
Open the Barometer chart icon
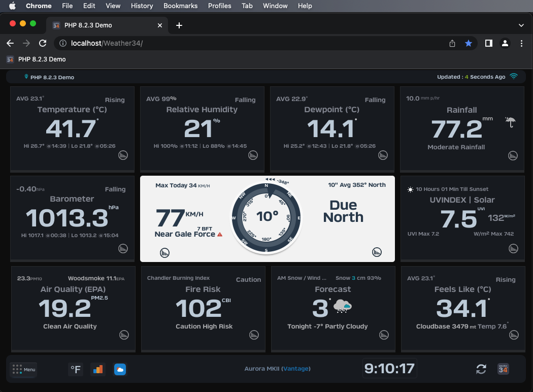tap(123, 248)
